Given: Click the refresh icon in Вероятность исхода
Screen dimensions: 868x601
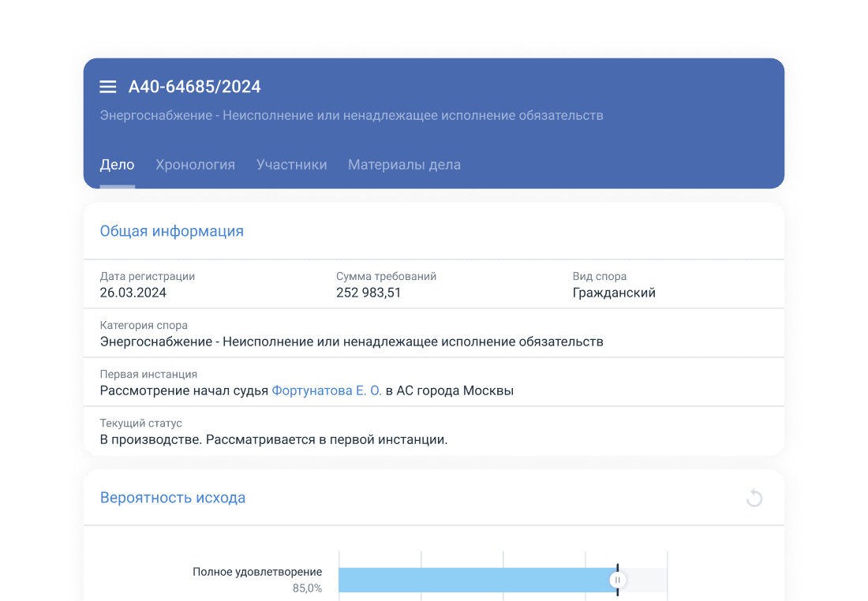Looking at the screenshot, I should (x=754, y=498).
